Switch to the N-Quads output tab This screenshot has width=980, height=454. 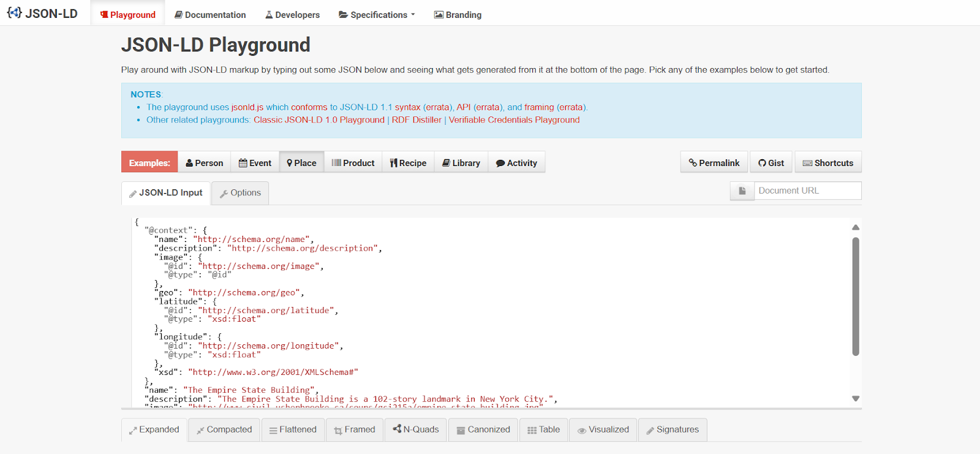coord(416,429)
